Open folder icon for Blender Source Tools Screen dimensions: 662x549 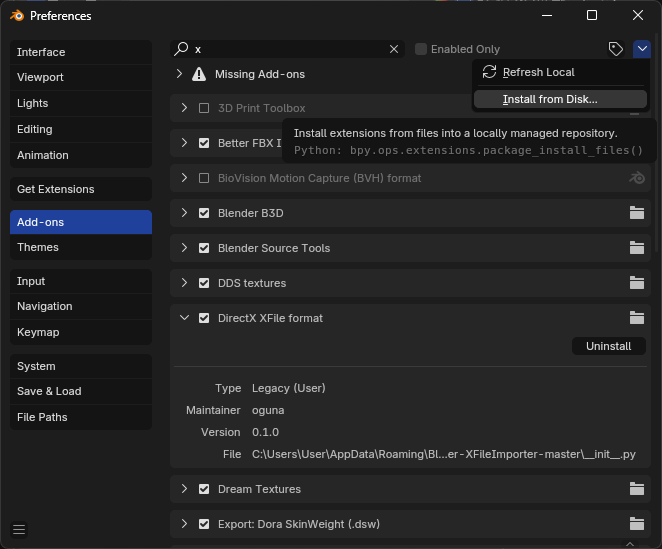[637, 248]
